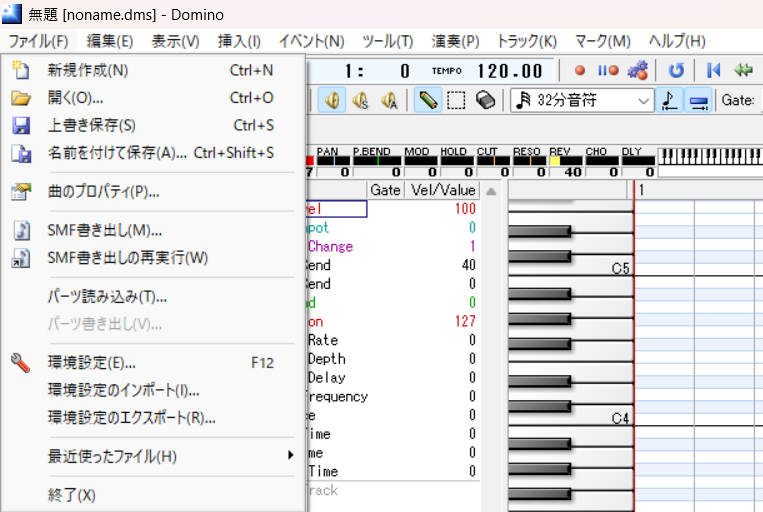Open the トラック(K) menu

(527, 41)
